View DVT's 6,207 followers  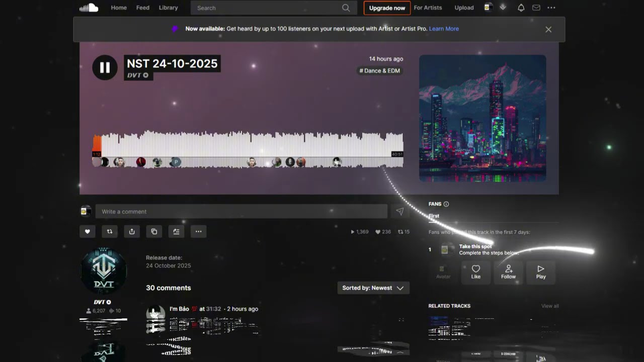point(96,311)
